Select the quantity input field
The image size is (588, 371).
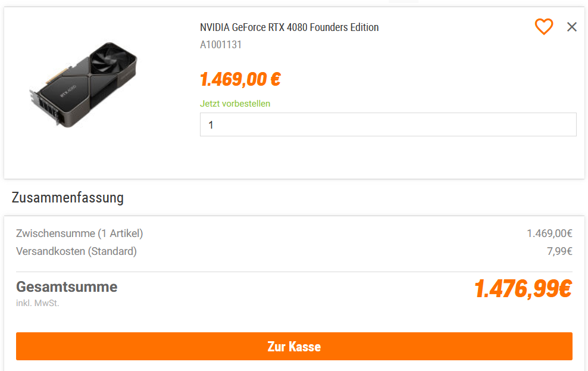[388, 124]
